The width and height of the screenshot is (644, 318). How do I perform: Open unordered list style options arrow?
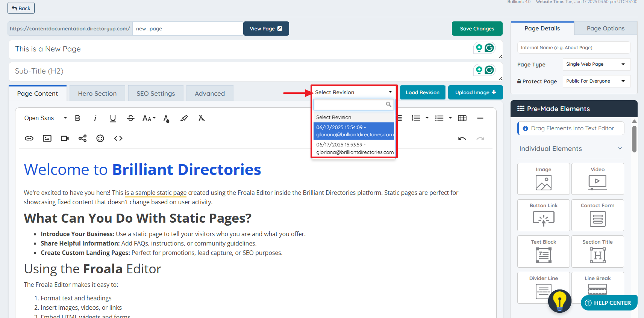click(x=450, y=118)
